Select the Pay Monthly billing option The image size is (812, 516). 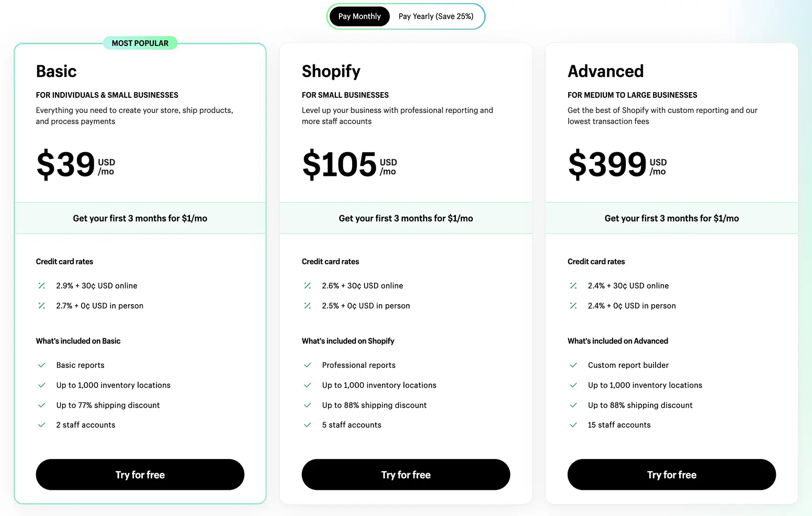point(359,16)
